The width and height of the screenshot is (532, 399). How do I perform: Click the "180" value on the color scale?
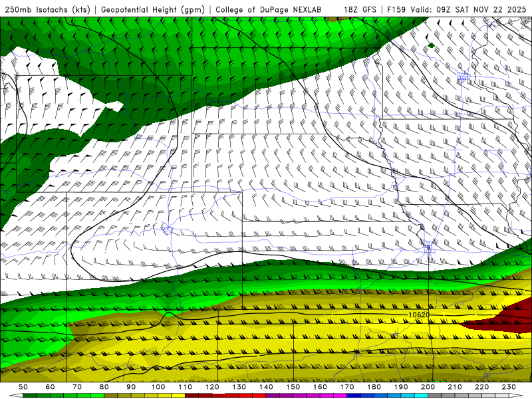click(x=374, y=387)
